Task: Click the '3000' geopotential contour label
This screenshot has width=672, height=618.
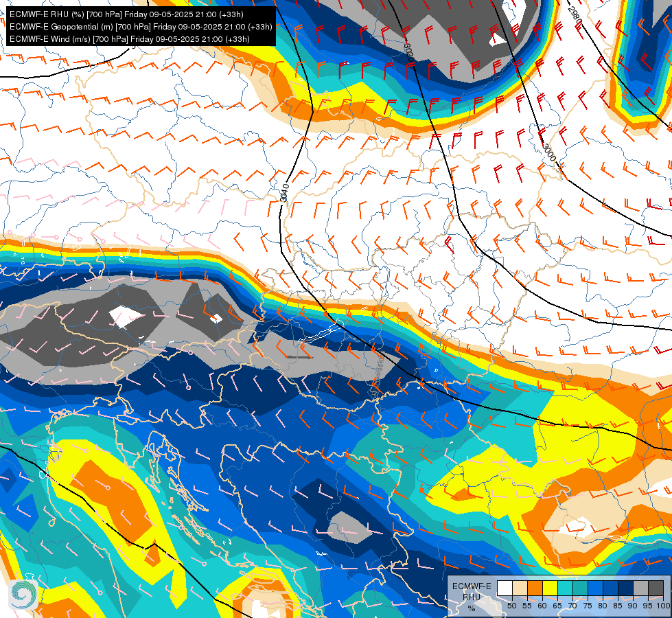Action: click(549, 152)
